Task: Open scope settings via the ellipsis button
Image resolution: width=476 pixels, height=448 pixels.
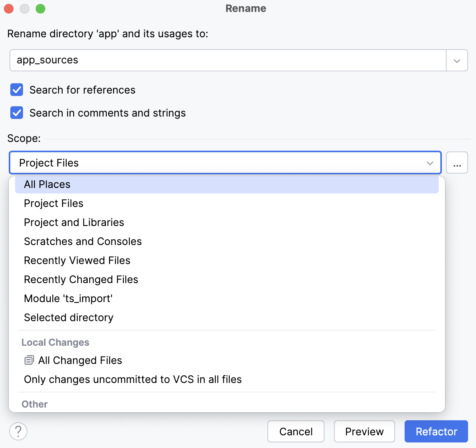Action: coord(457,163)
